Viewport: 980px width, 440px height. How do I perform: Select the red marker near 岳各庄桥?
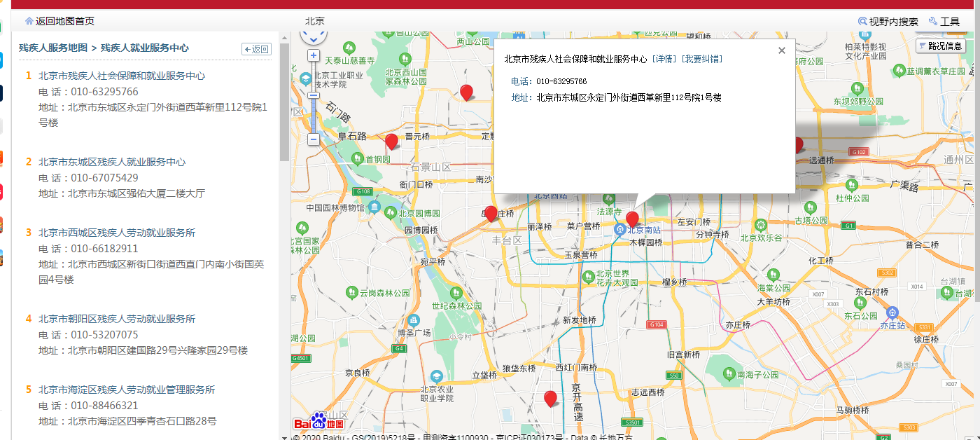point(491,213)
